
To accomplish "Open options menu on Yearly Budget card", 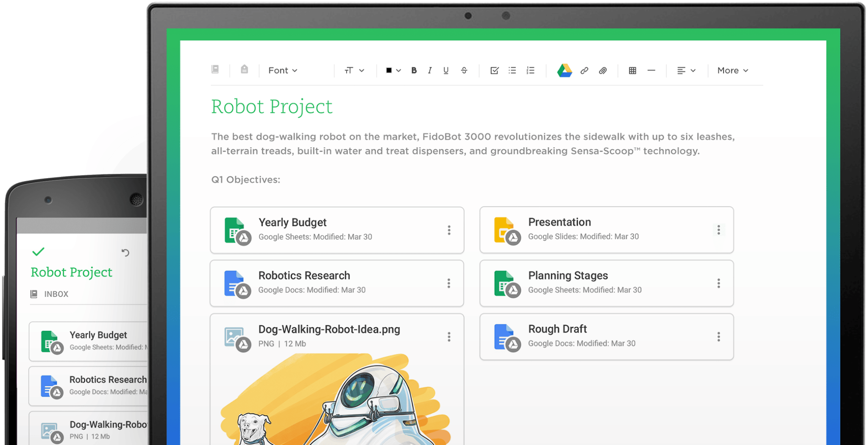I will pyautogui.click(x=449, y=230).
